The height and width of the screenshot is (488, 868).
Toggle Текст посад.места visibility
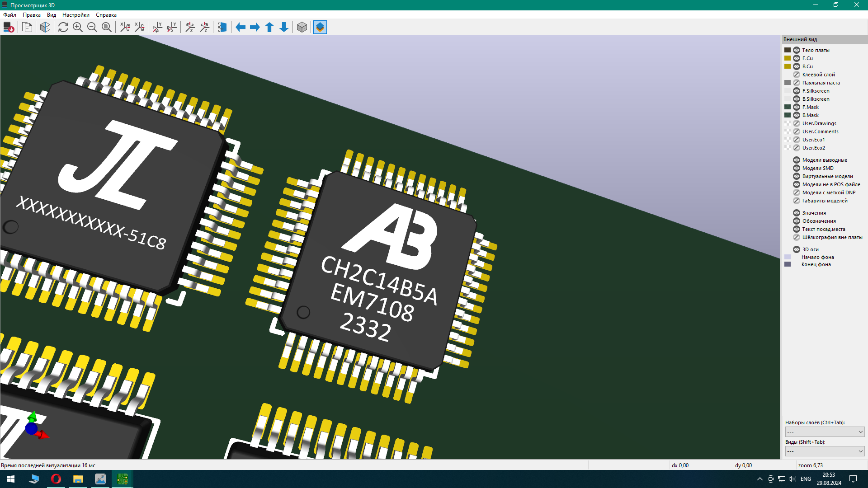click(x=797, y=229)
